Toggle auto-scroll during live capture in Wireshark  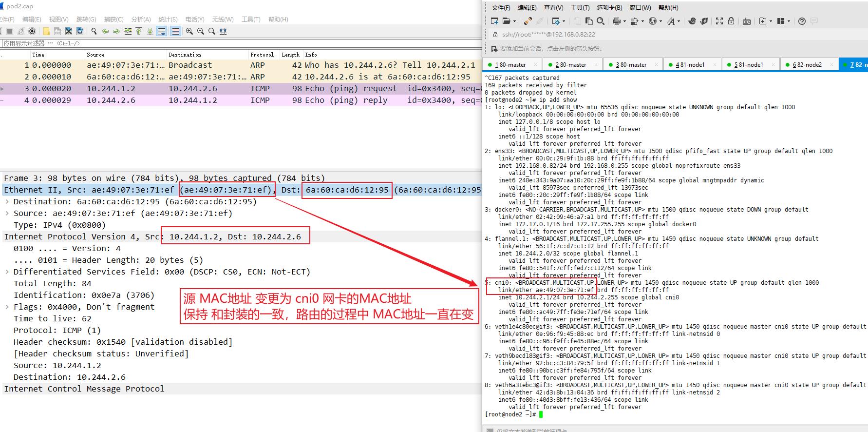click(161, 31)
